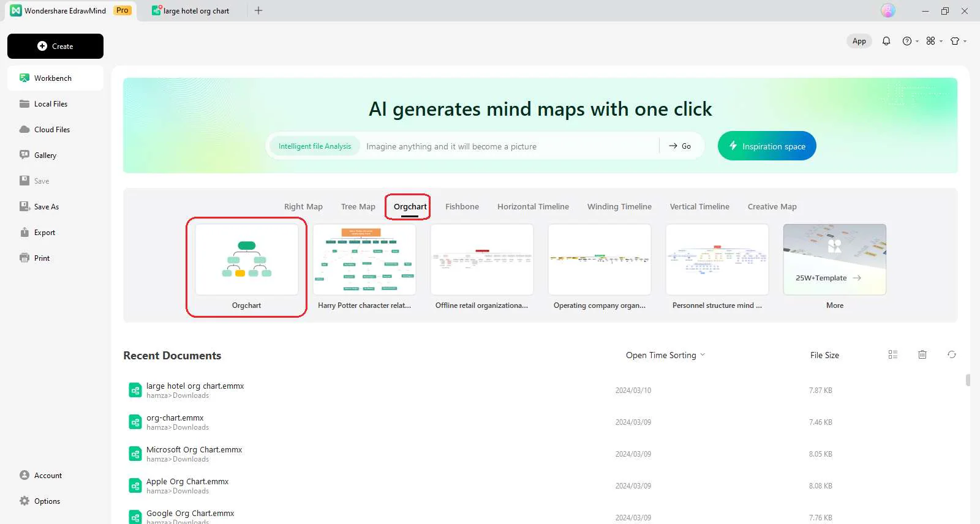Click the App button
Screen dimensions: 980x524
859,41
